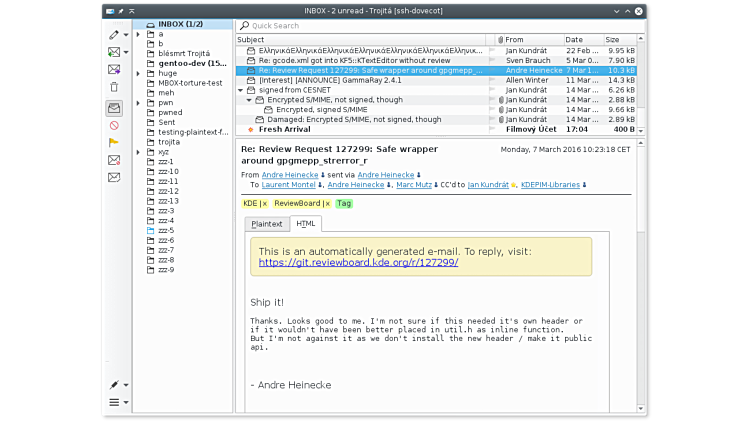Collapse the 'signed from CESNET' thread

(240, 90)
